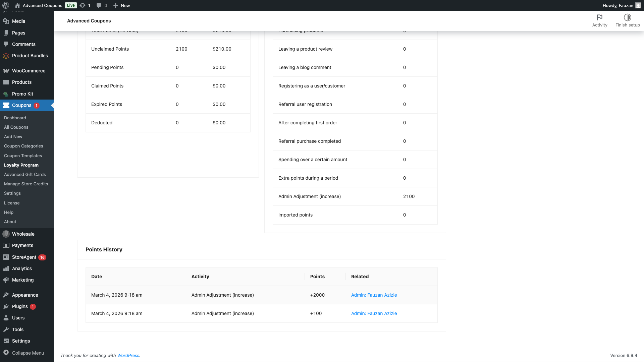Open Coupon Templates submenu item
Image resolution: width=644 pixels, height=362 pixels.
tap(23, 156)
